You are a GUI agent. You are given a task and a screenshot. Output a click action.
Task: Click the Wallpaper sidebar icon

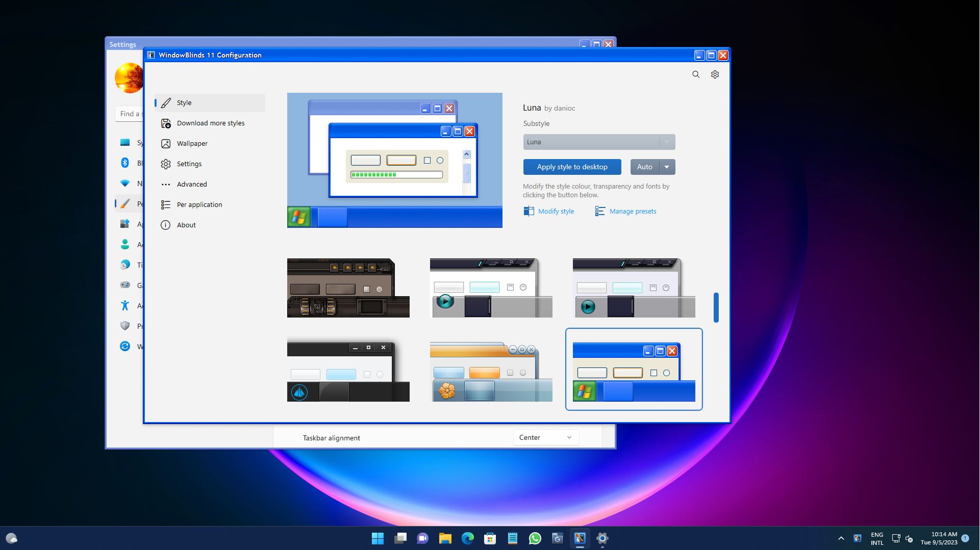click(166, 144)
